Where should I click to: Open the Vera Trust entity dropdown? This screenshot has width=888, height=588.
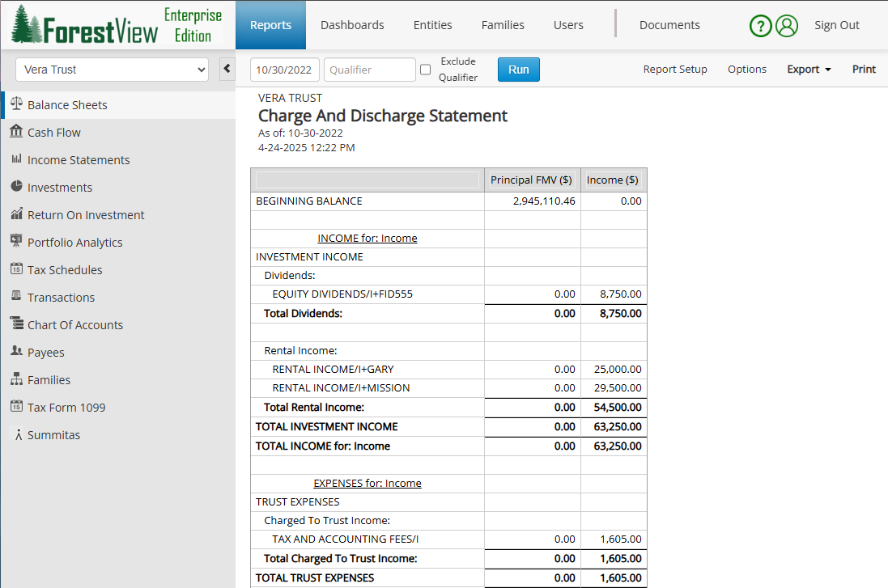[x=112, y=70]
